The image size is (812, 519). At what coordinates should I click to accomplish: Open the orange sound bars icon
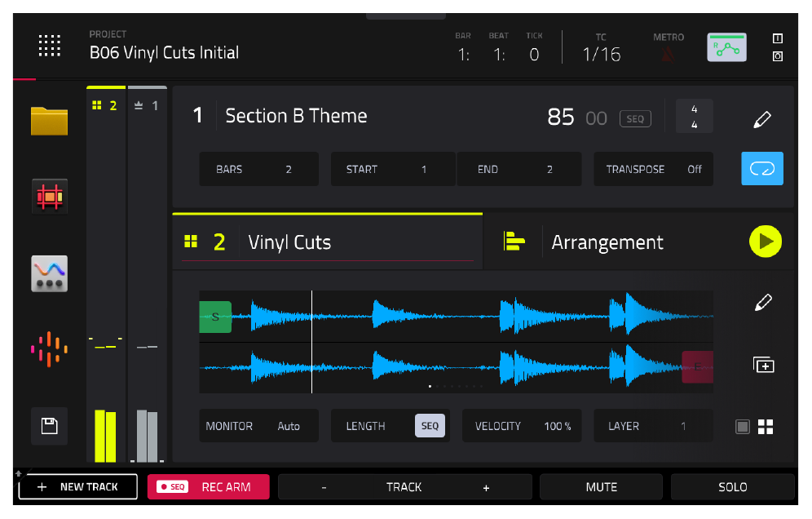click(x=49, y=349)
